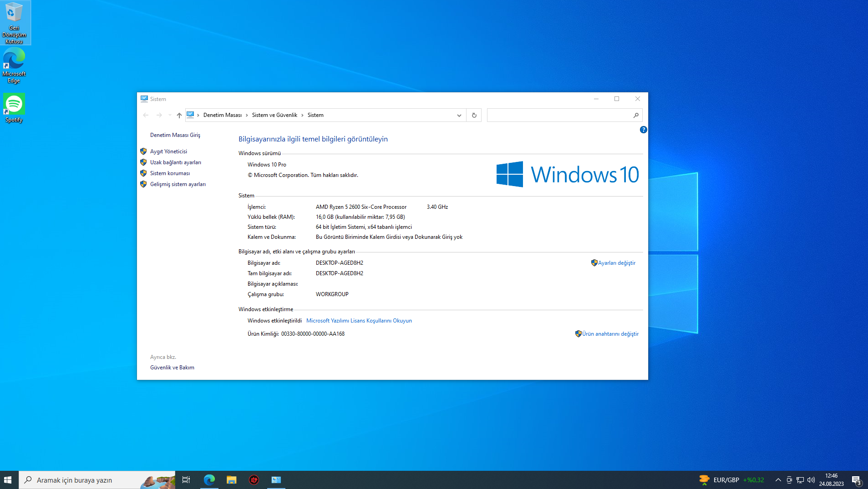868x489 pixels.
Task: Click the tray device icon left of network
Action: [789, 480]
